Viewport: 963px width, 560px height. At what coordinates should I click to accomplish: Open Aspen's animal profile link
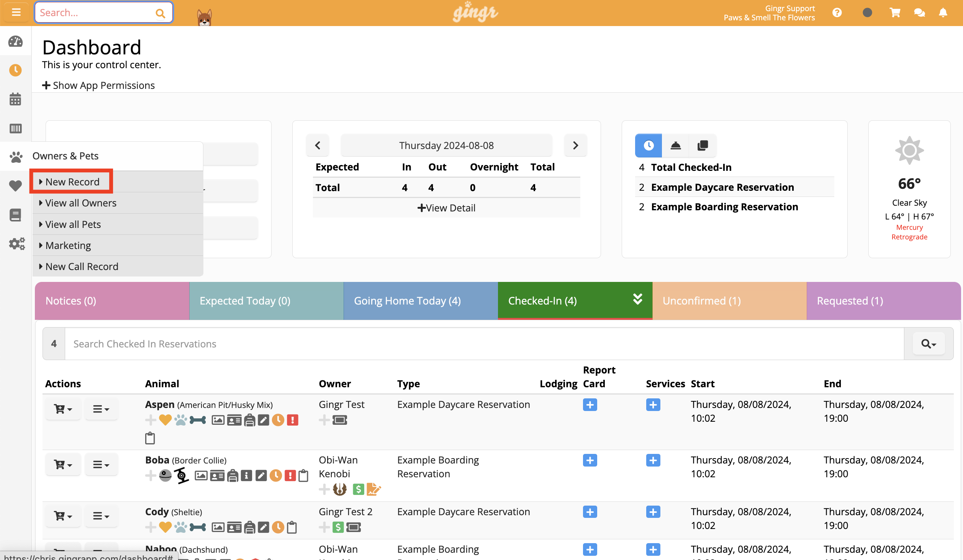(x=160, y=404)
